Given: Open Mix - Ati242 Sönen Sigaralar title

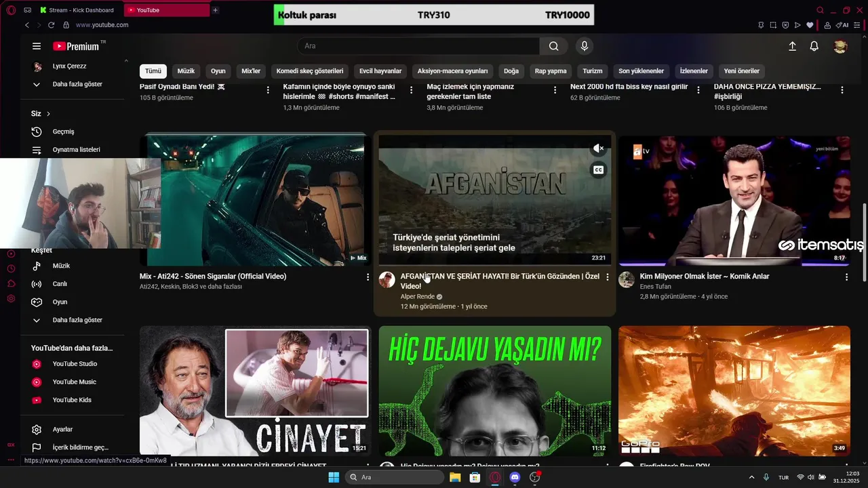Looking at the screenshot, I should 213,277.
